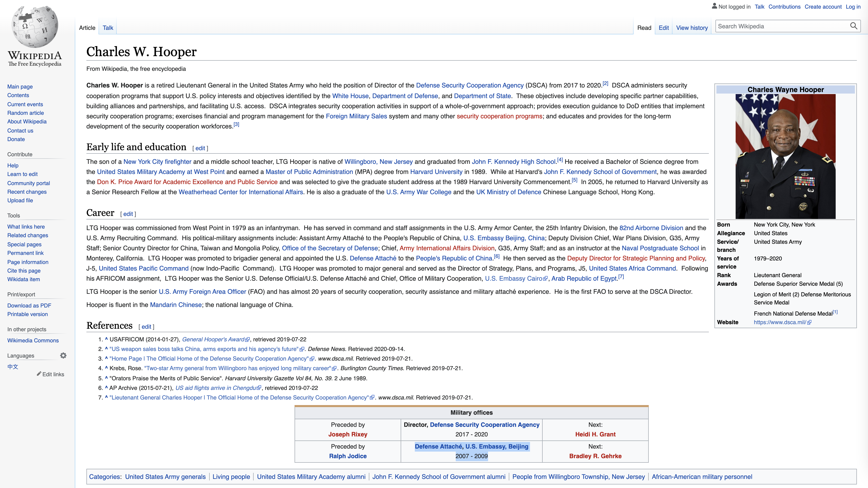Open Learn to edit link
Screen dimensions: 868x488
(x=22, y=174)
